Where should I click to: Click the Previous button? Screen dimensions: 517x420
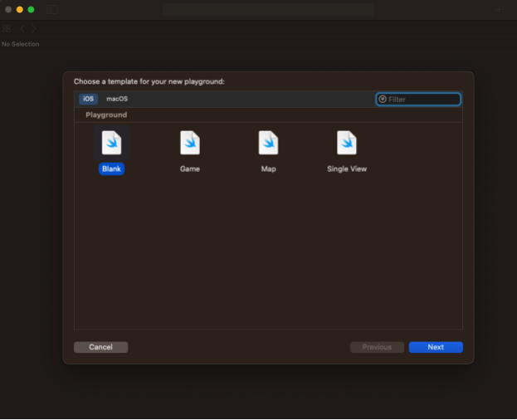[377, 347]
